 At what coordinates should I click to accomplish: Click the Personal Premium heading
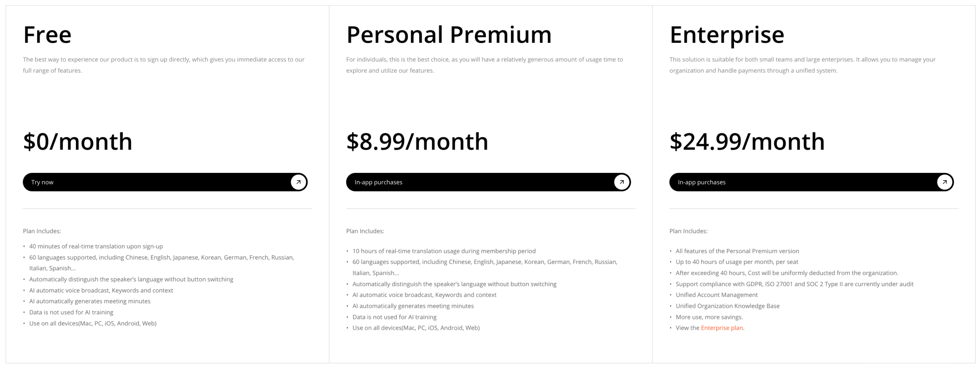click(x=449, y=35)
